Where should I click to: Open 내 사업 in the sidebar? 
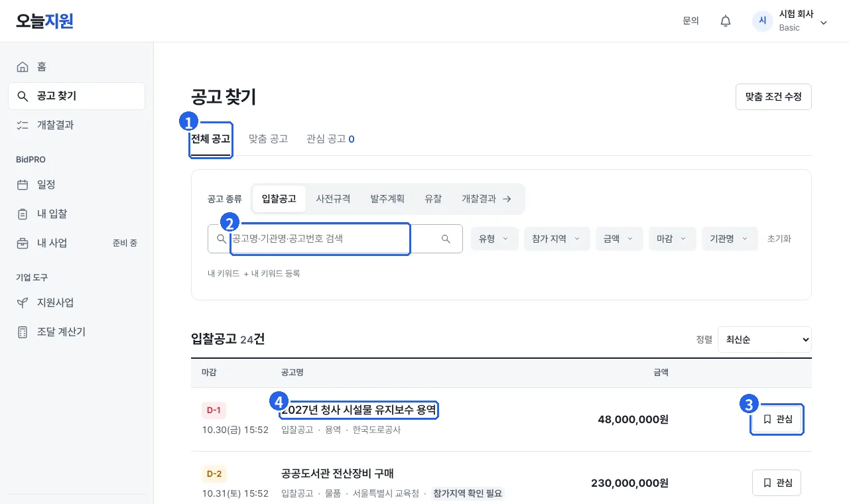pyautogui.click(x=77, y=243)
